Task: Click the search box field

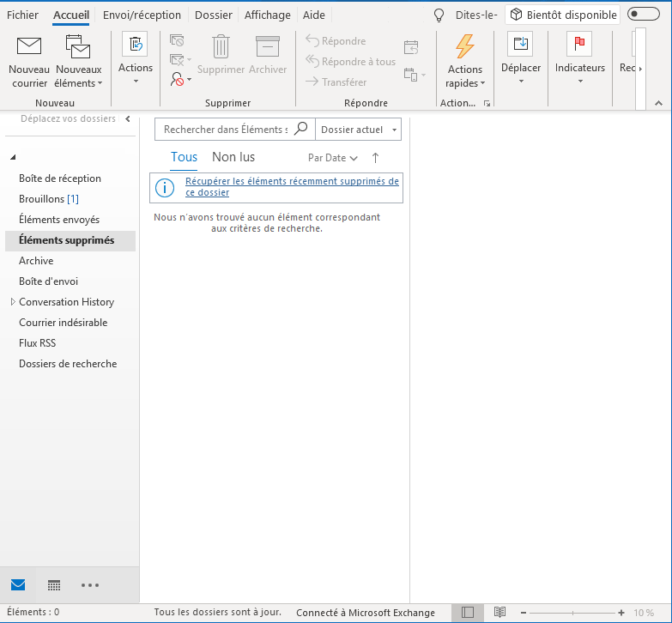Action: pos(225,130)
